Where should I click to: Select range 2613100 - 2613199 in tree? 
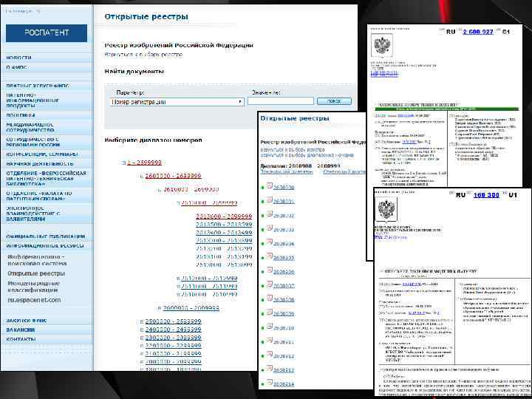[224, 257]
